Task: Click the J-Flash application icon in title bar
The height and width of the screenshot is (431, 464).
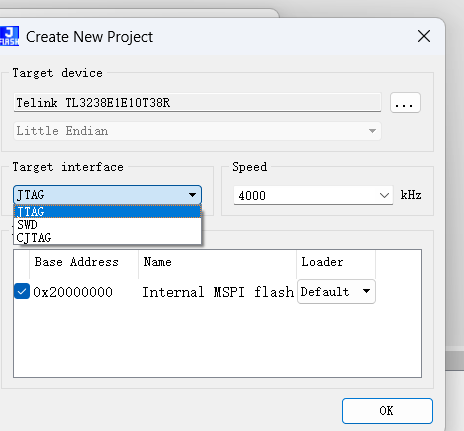Action: click(x=9, y=36)
